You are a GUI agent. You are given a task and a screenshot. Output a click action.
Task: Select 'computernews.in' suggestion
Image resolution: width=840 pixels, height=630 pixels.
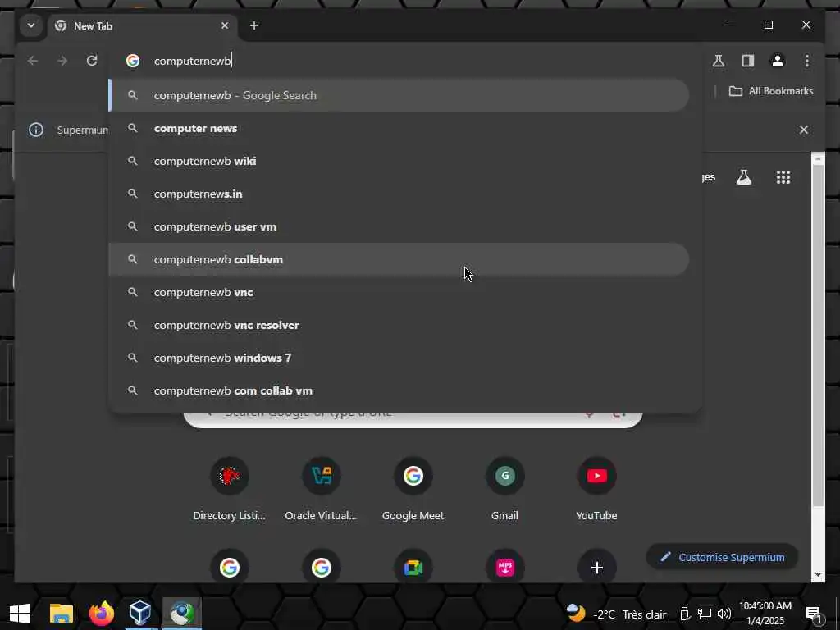tap(399, 194)
